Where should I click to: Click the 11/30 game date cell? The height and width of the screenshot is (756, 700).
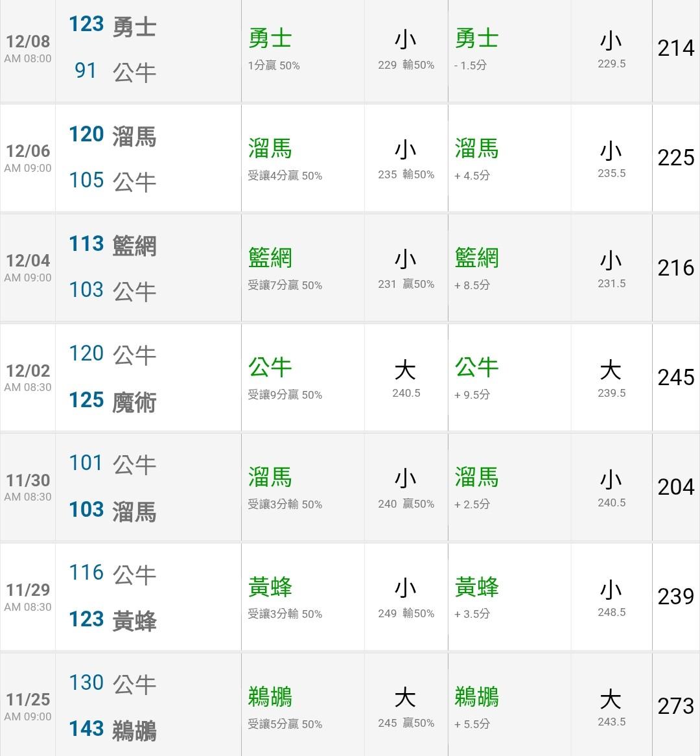(x=28, y=487)
